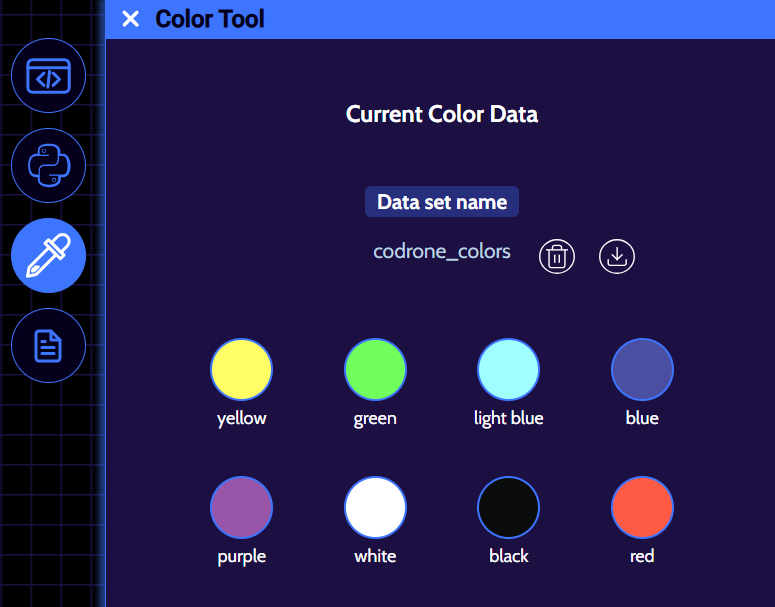Select the yellow color swatch

coord(241,369)
